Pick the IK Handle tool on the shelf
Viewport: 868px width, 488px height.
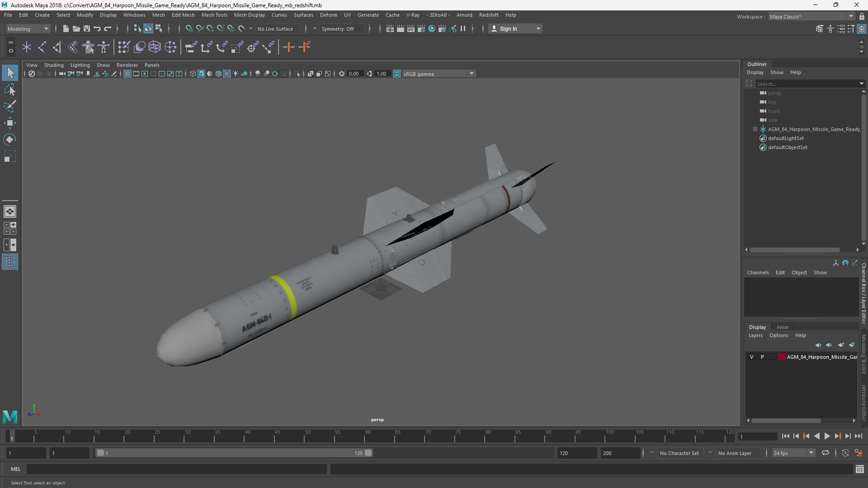click(57, 47)
